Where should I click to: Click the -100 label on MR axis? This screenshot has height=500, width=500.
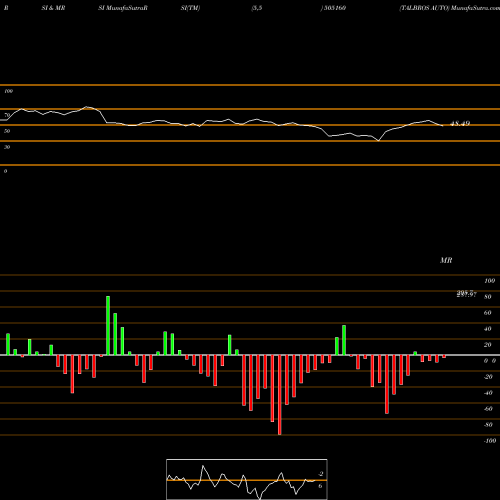[x=490, y=441]
